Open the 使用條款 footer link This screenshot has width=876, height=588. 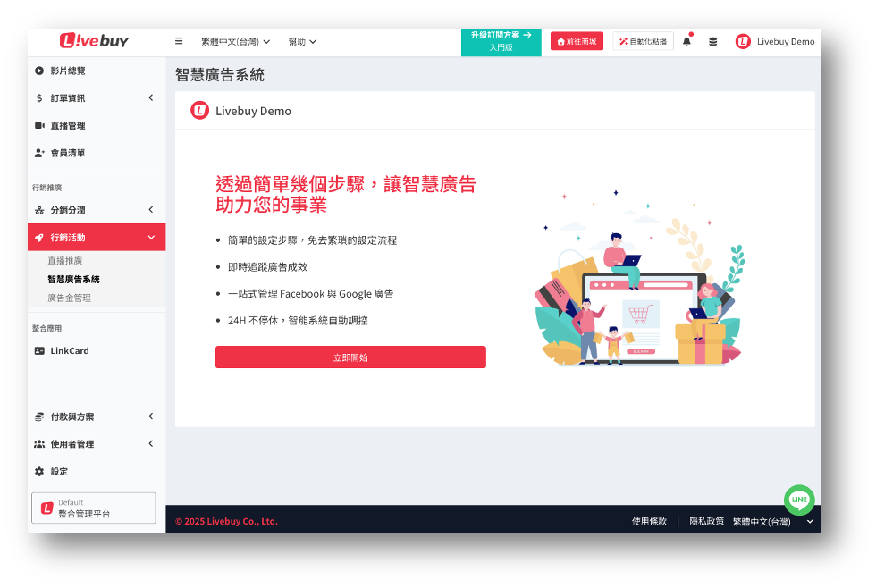coord(649,521)
